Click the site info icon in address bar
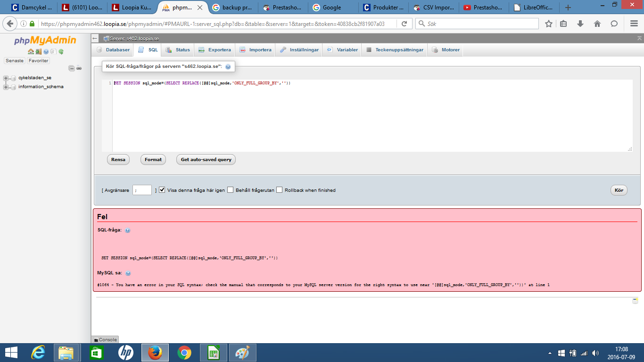Screen dimensions: 644x362 coord(24,24)
